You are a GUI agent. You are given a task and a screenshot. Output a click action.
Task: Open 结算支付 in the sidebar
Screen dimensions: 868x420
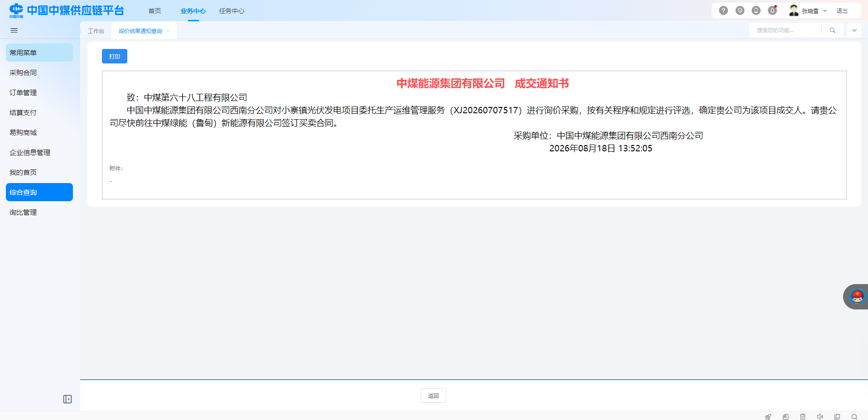tap(39, 112)
